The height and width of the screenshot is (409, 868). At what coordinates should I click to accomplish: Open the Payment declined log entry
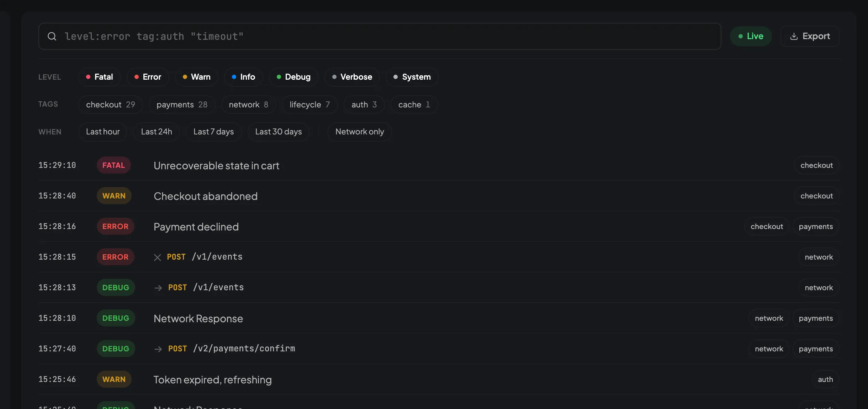439,227
